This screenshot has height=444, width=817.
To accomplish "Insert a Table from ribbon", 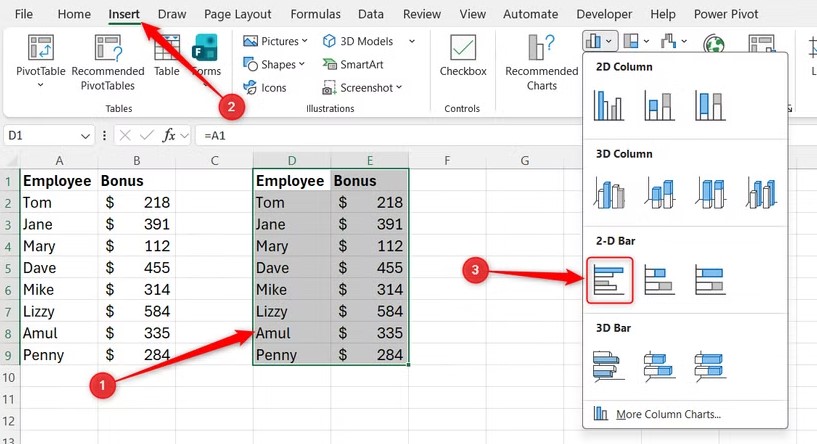I will pyautogui.click(x=167, y=55).
